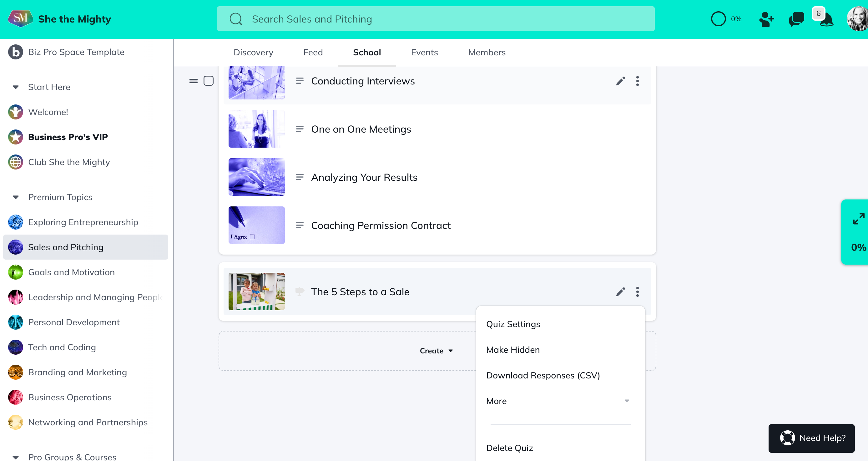Image resolution: width=868 pixels, height=461 pixels.
Task: Collapse the Premium Topics section
Action: (x=16, y=197)
